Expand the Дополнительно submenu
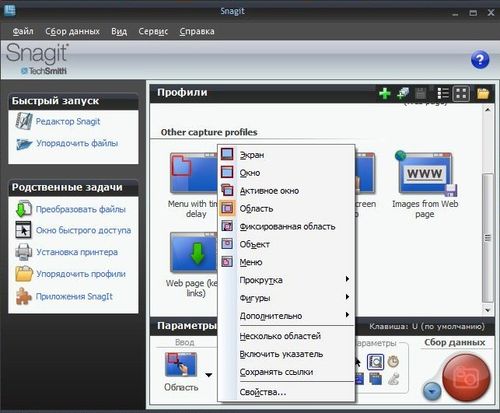 286,316
